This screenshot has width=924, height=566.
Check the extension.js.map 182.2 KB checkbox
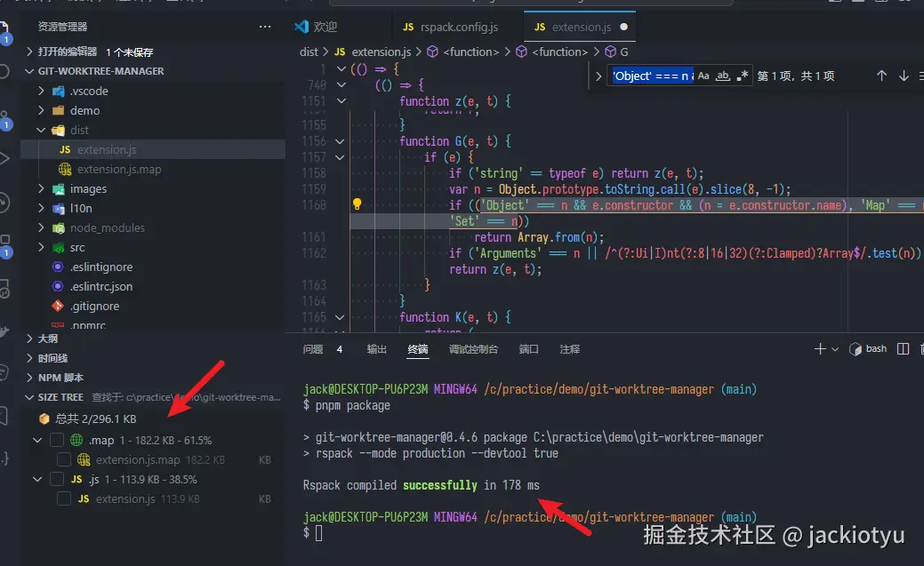coord(64,459)
